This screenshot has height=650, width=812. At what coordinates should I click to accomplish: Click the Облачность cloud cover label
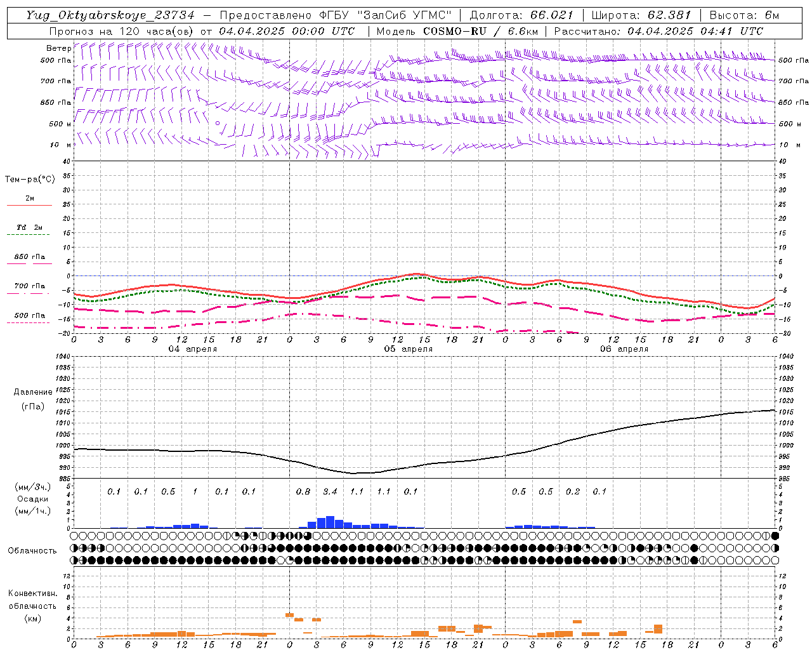32,551
